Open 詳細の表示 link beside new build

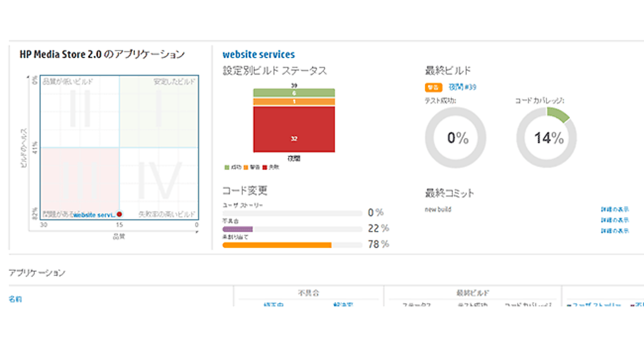(614, 209)
